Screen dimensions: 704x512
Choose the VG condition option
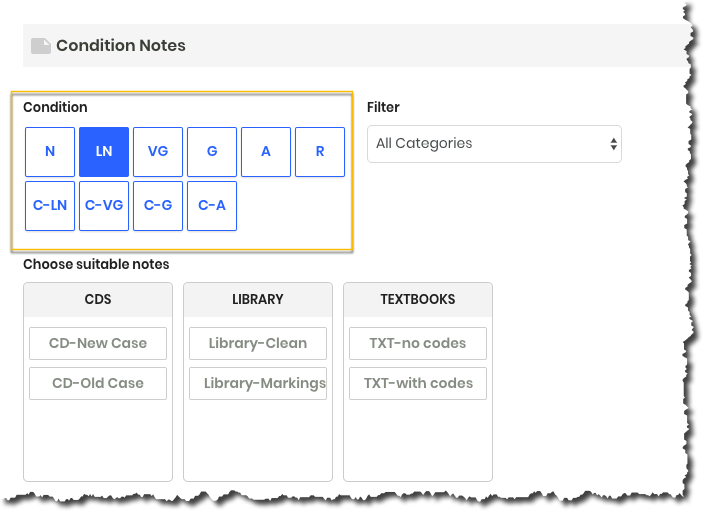(x=158, y=152)
